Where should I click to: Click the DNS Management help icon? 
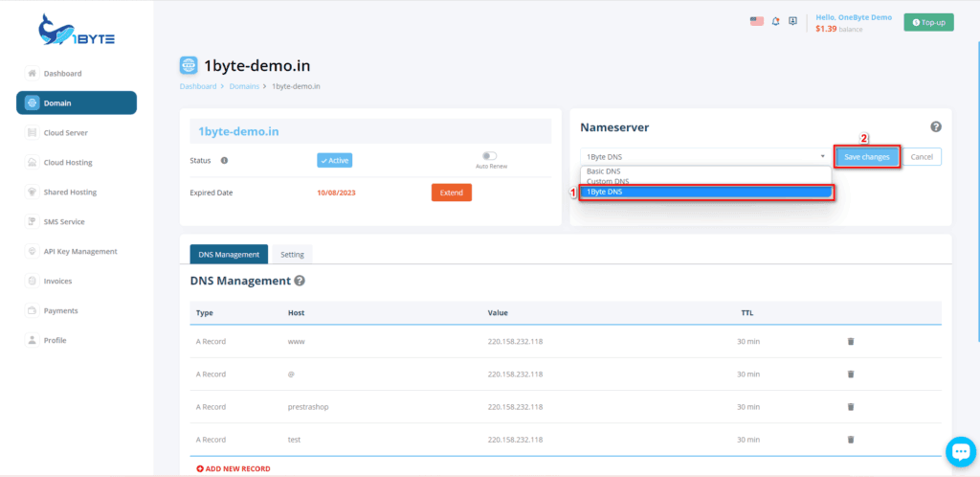(300, 281)
